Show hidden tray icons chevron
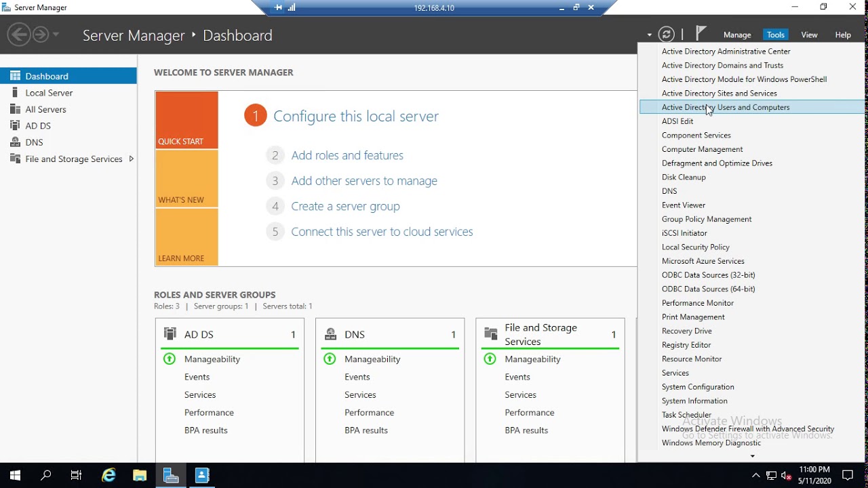The height and width of the screenshot is (488, 868). pos(755,475)
